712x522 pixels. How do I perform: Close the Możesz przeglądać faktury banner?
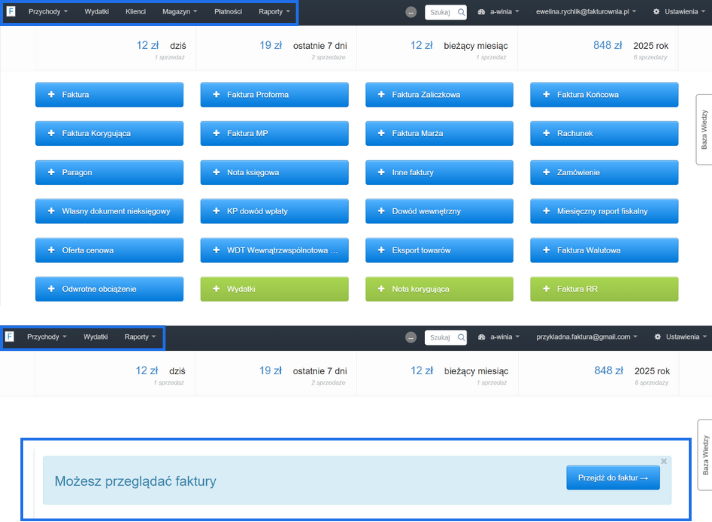(x=664, y=461)
